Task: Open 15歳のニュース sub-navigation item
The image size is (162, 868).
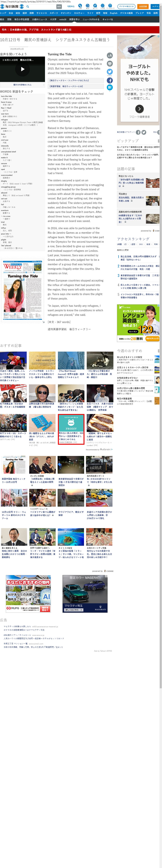Action: tap(40, 20)
